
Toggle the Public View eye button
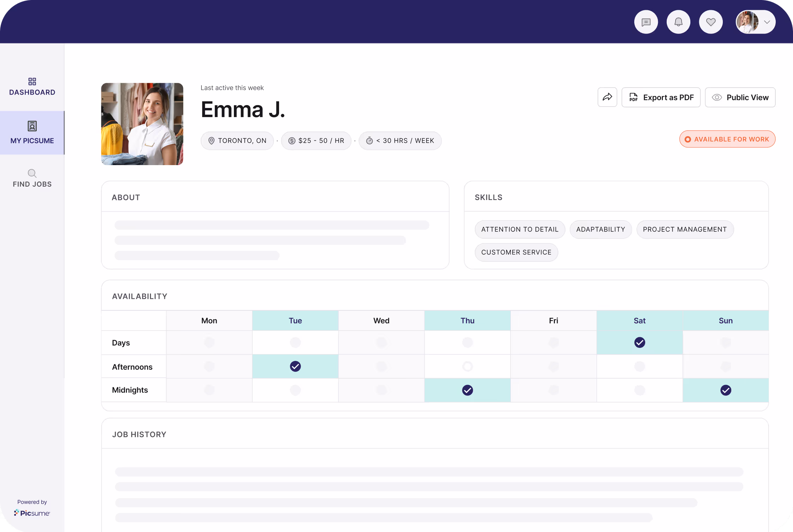click(x=740, y=97)
